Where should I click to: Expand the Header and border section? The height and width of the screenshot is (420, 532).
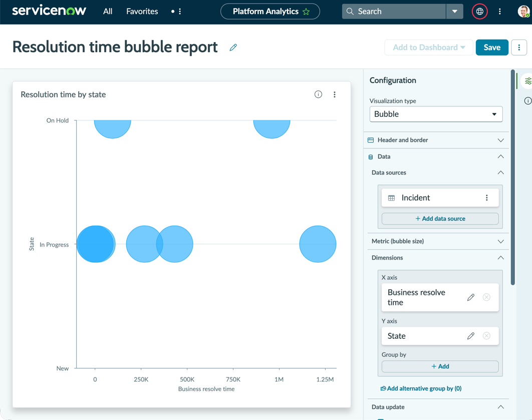click(436, 140)
